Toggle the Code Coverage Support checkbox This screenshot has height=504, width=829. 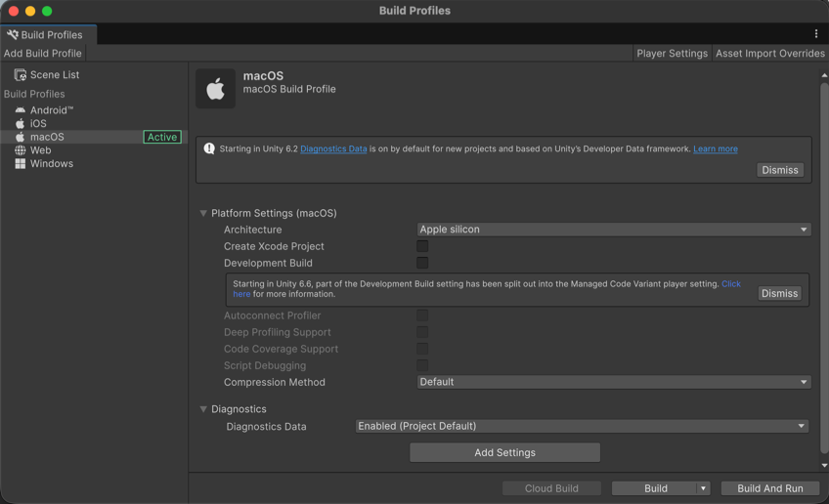(x=422, y=349)
